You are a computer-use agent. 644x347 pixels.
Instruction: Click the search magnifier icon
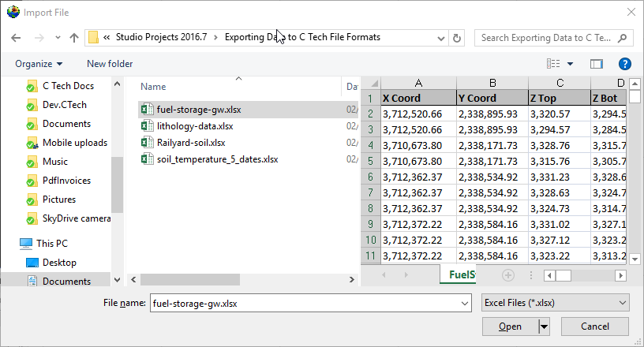[623, 38]
